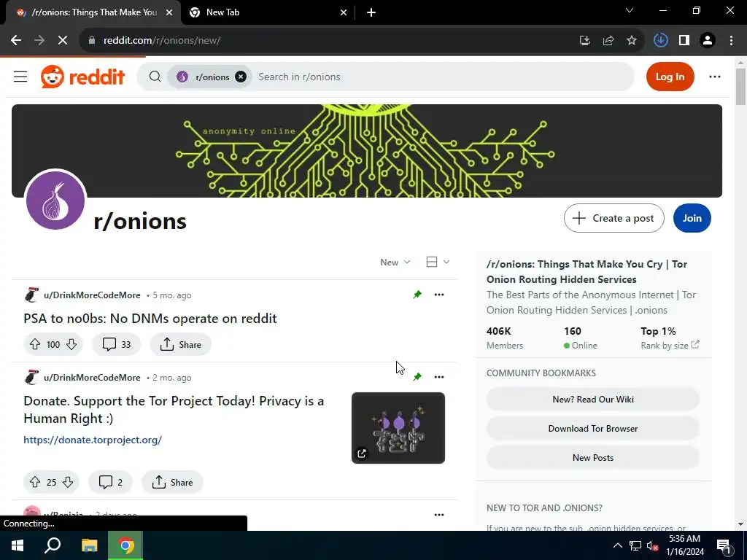Viewport: 747px width, 560px height.
Task: Open PSA to no0bs post title
Action: click(x=150, y=318)
